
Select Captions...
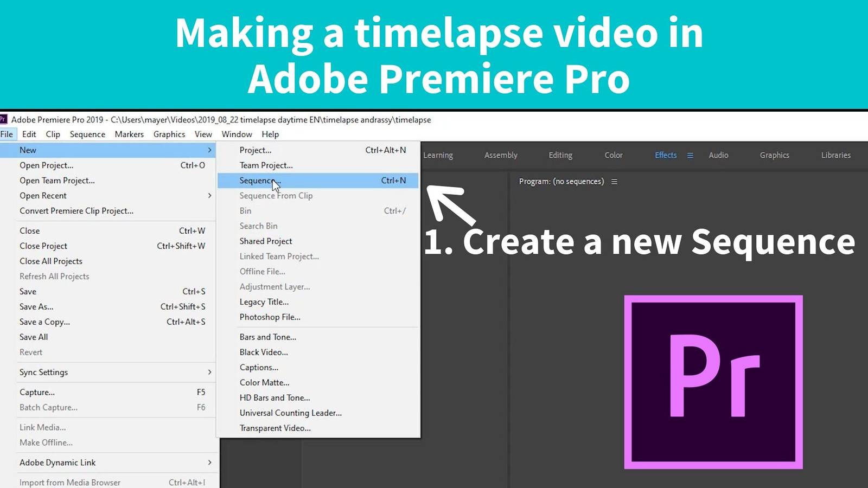coord(318,367)
